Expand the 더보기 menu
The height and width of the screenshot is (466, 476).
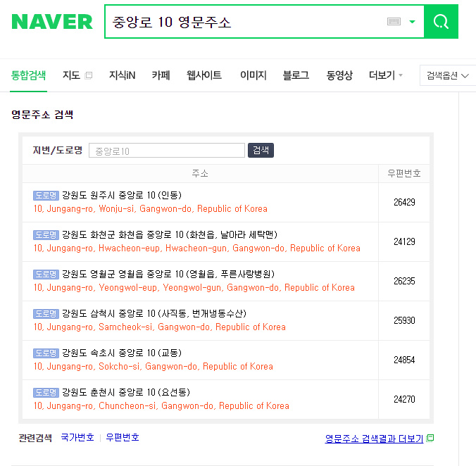386,75
